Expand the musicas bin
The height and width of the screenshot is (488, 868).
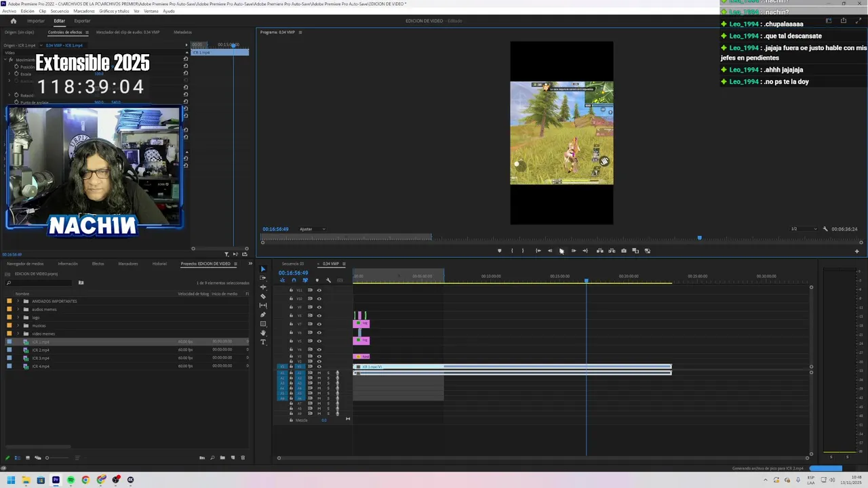pos(18,325)
